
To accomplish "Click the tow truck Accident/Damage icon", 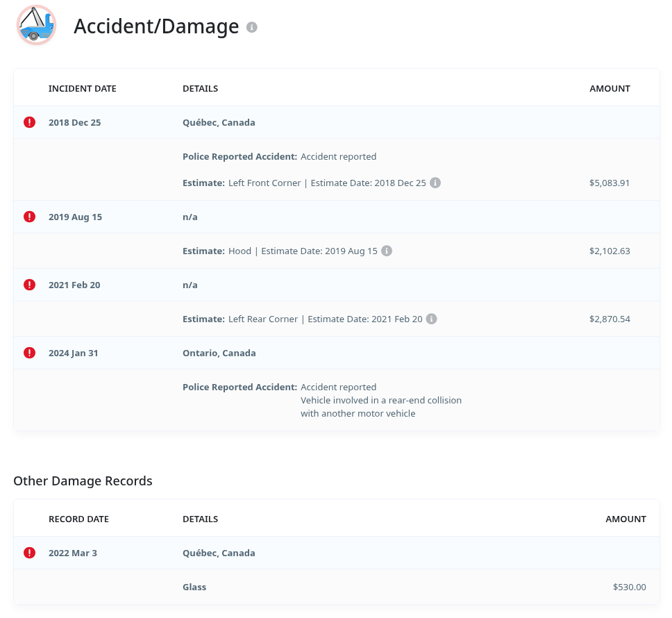I will (x=36, y=26).
